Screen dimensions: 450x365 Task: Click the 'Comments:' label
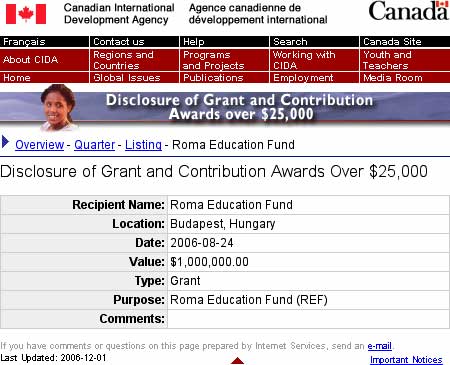pos(132,319)
